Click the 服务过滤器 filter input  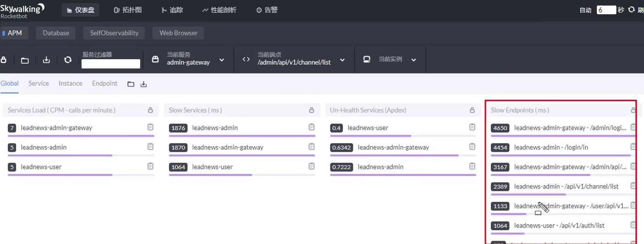[x=111, y=64]
